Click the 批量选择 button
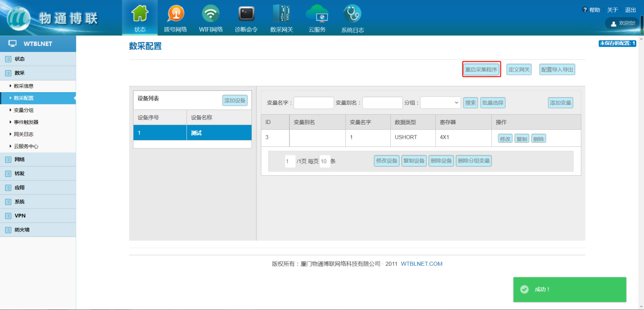The width and height of the screenshot is (644, 310). click(493, 103)
